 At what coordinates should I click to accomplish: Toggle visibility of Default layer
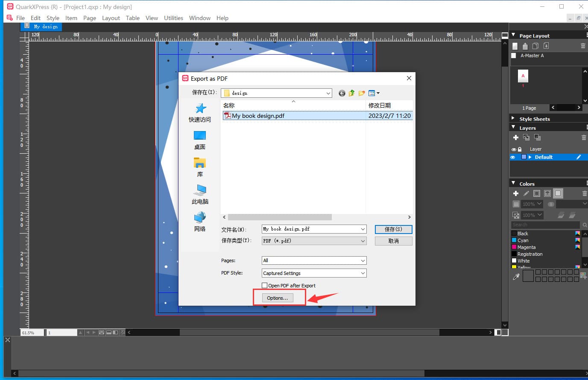[x=513, y=157]
